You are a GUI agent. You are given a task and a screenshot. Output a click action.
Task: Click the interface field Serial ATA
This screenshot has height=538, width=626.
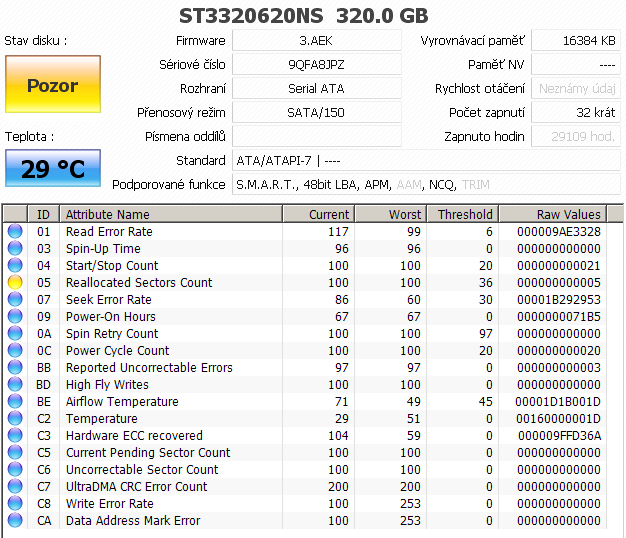317,88
